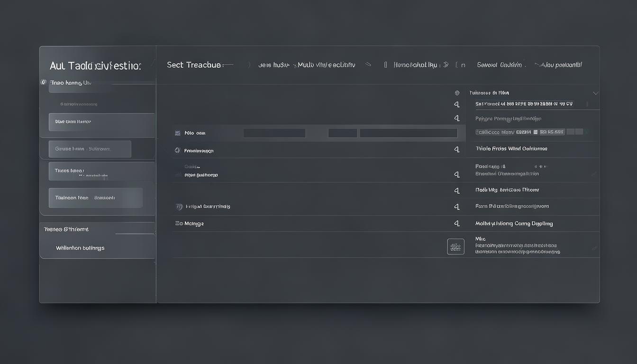Switch to the Several Gadsivm tab
637x364 pixels.
[499, 65]
